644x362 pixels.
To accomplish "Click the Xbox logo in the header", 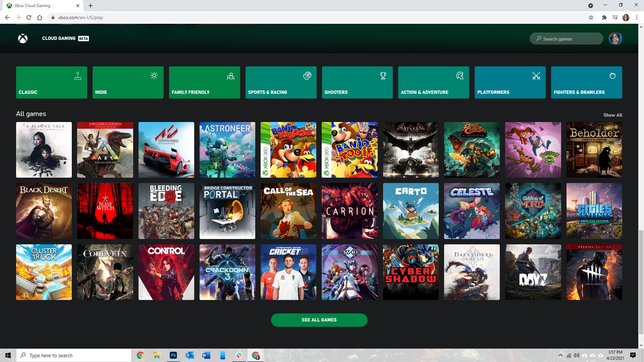I will tap(22, 38).
